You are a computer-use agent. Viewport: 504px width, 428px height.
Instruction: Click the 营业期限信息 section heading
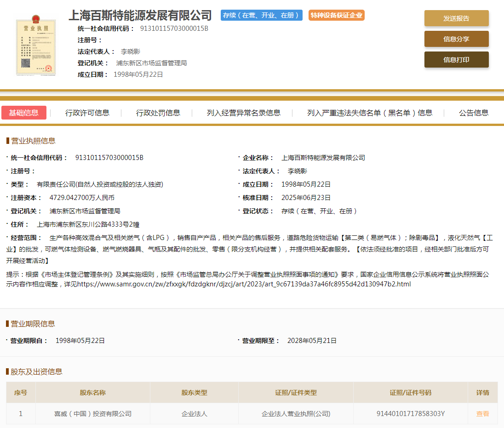click(x=33, y=324)
